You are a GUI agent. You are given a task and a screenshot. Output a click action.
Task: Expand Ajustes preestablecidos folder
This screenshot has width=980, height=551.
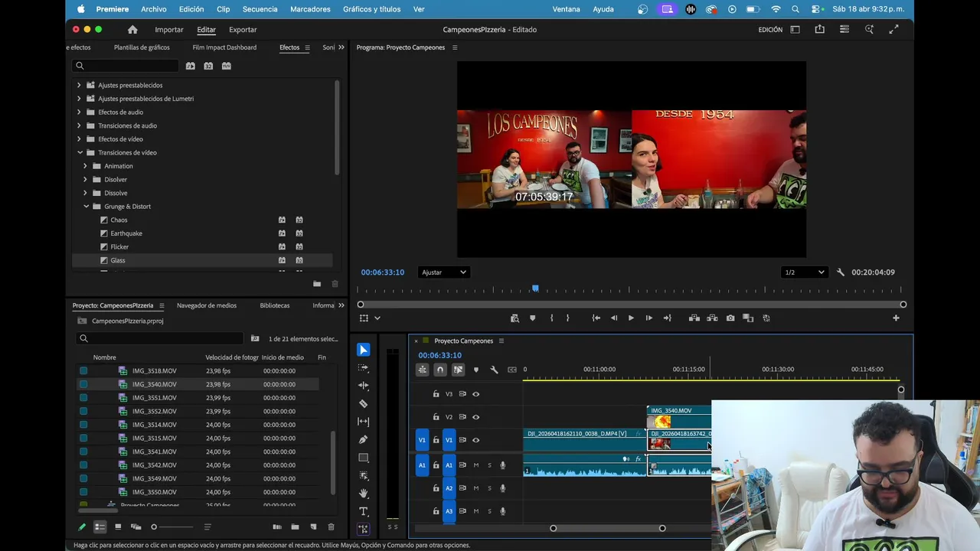(79, 85)
